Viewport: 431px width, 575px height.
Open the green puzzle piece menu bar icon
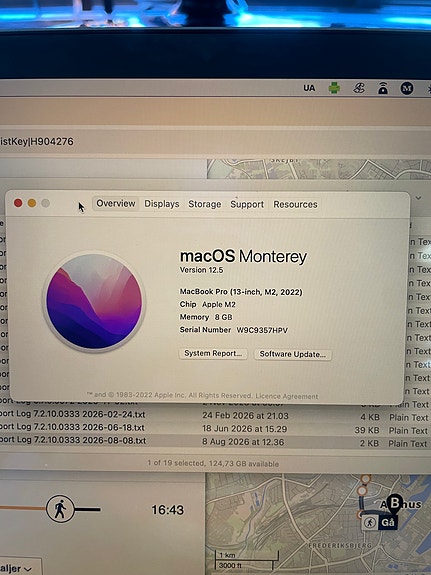[x=334, y=88]
